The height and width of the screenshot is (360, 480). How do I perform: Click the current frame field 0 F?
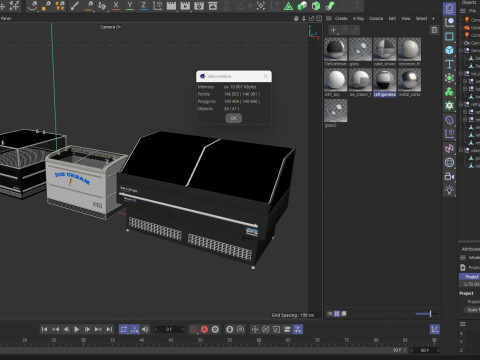[169, 329]
